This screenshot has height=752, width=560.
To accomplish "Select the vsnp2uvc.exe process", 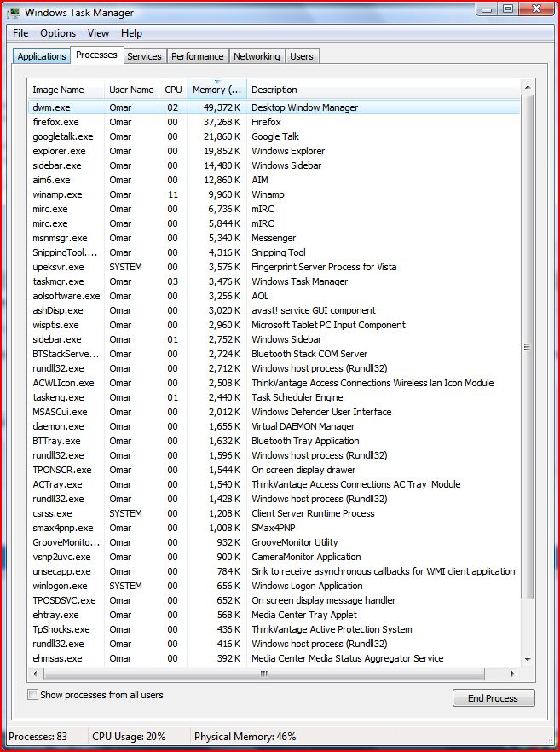I will tap(274, 557).
